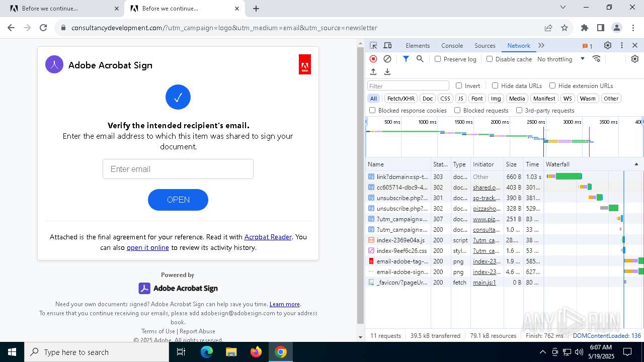This screenshot has height=362, width=644.
Task: Open DevTools three-dot customize menu
Action: tap(622, 45)
